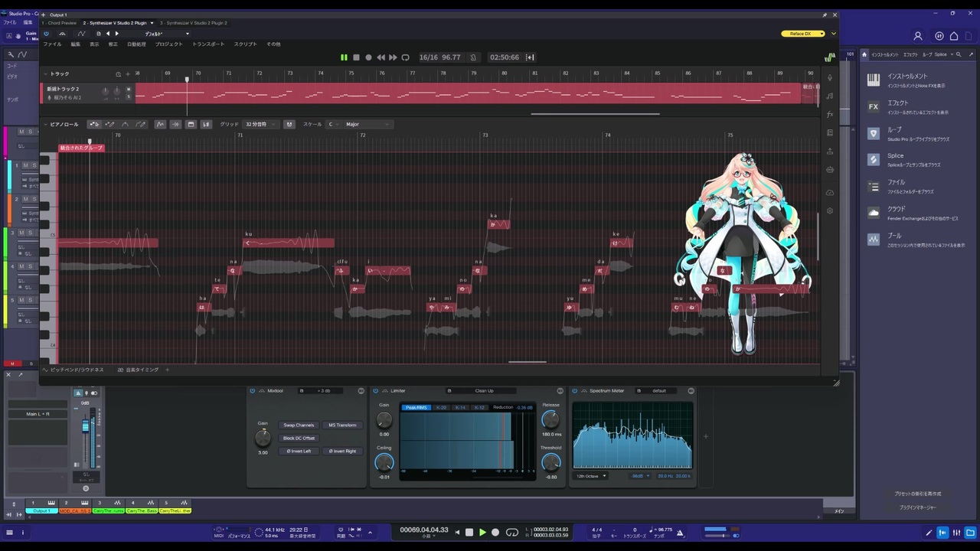Viewport: 980px width, 551px height.
Task: Select K-20 metering mode in Limiter
Action: click(441, 407)
